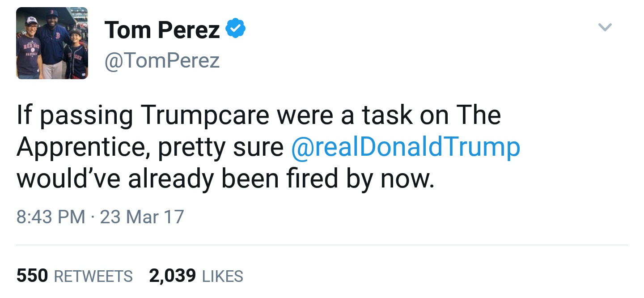Image resolution: width=644 pixels, height=298 pixels.
Task: Click the 550 retweet count number
Action: tap(32, 276)
